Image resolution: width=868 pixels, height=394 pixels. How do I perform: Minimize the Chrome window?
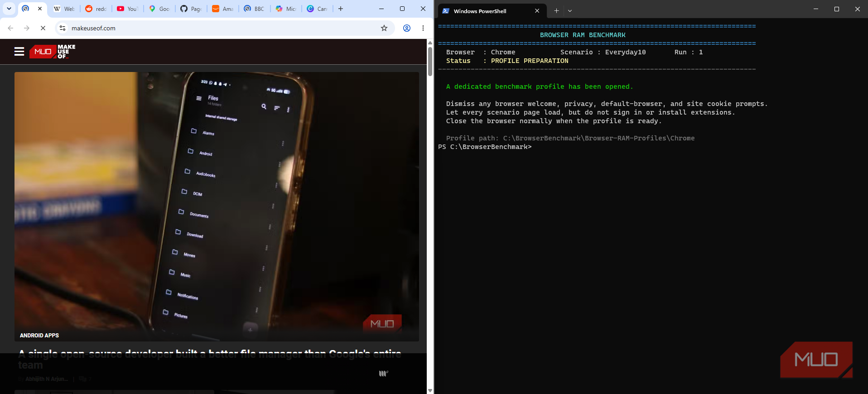[x=381, y=9]
